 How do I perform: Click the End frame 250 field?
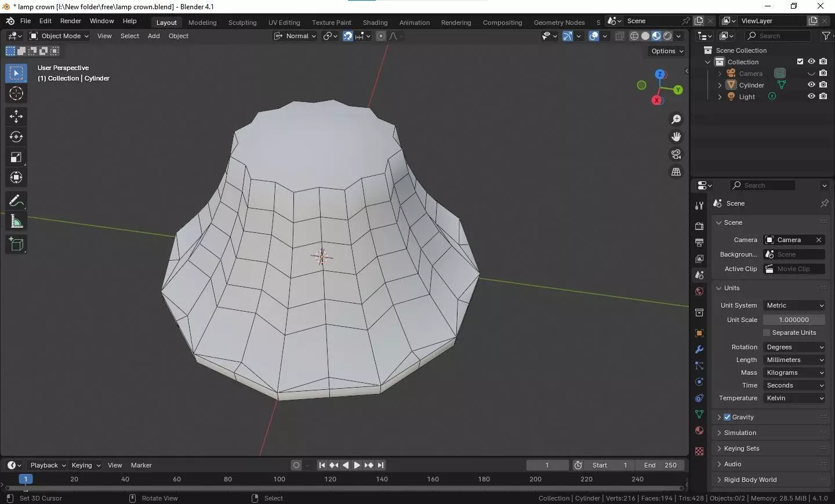[660, 465]
